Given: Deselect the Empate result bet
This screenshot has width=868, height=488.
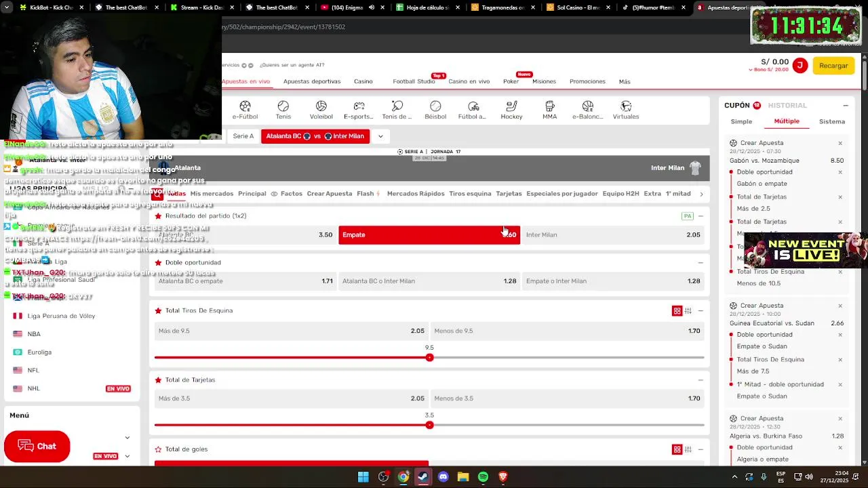Looking at the screenshot, I should pos(429,235).
